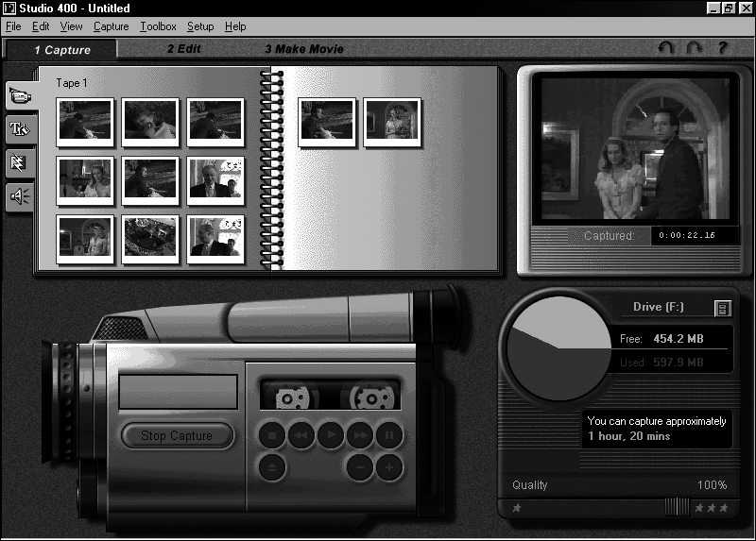Click the camcorder minus button
Viewport: 756px width, 541px height.
[360, 467]
